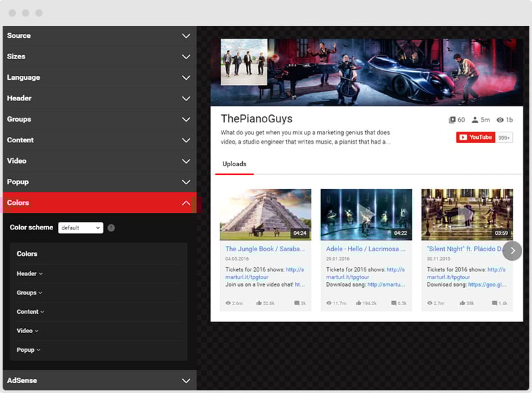The height and width of the screenshot is (393, 532).
Task: Open The Jungle Book video thumbnail
Action: click(x=265, y=215)
